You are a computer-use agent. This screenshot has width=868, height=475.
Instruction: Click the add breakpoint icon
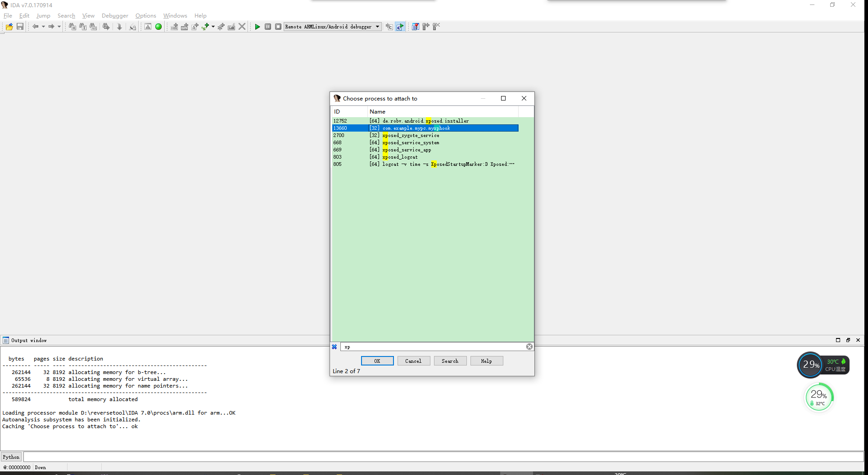point(426,27)
